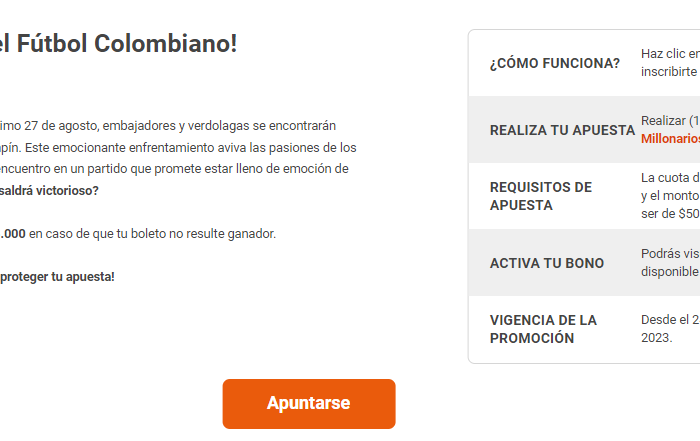Click the 'La cuota' requirement text
Image resolution: width=700 pixels, height=441 pixels.
tap(670, 178)
